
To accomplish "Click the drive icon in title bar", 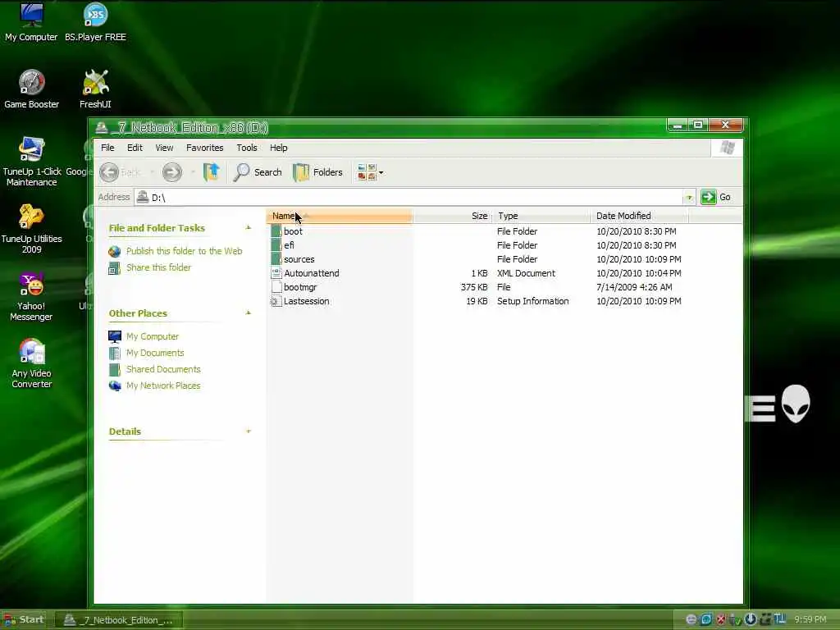I will 101,128.
